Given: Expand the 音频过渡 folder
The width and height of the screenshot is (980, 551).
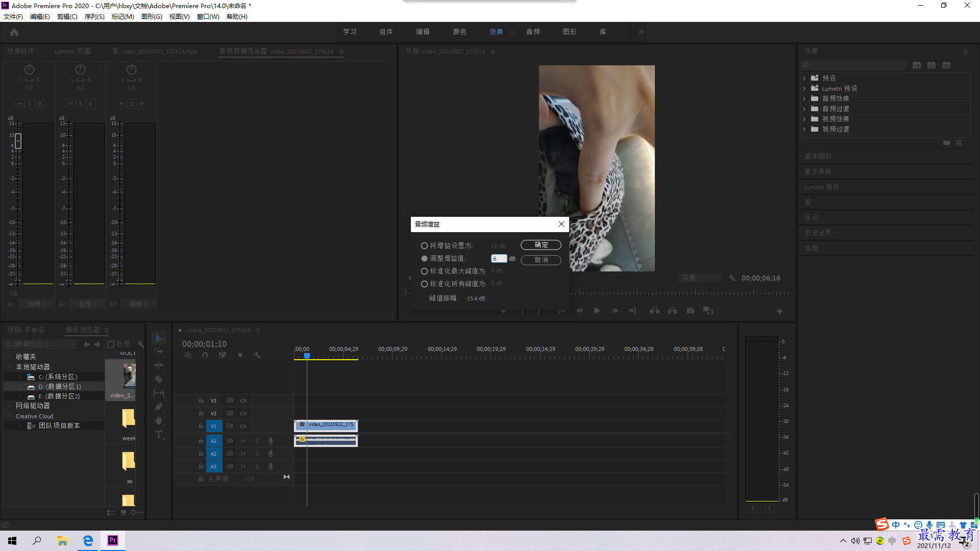Looking at the screenshot, I should (x=804, y=109).
